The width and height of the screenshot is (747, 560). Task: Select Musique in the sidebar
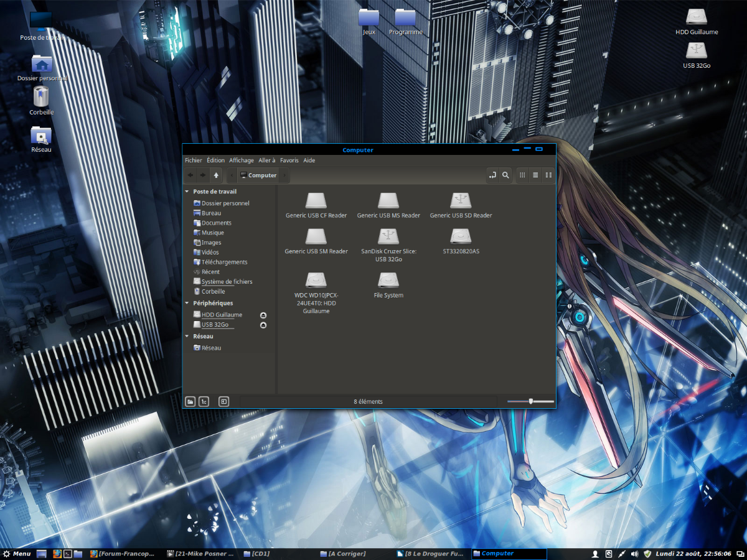click(x=209, y=233)
